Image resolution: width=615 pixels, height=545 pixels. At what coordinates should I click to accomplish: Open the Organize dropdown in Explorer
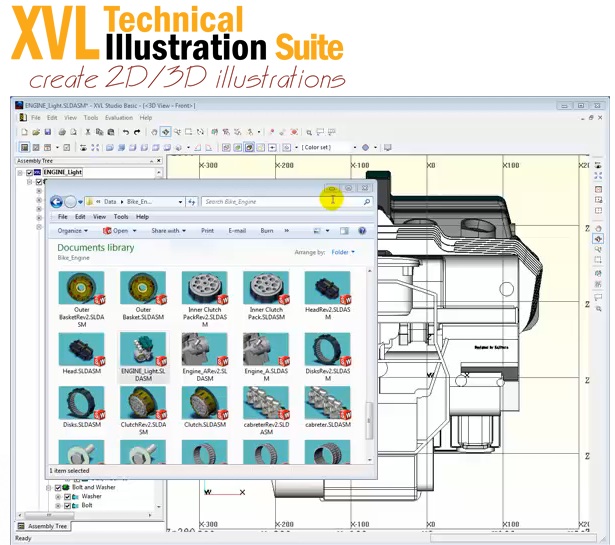(73, 231)
